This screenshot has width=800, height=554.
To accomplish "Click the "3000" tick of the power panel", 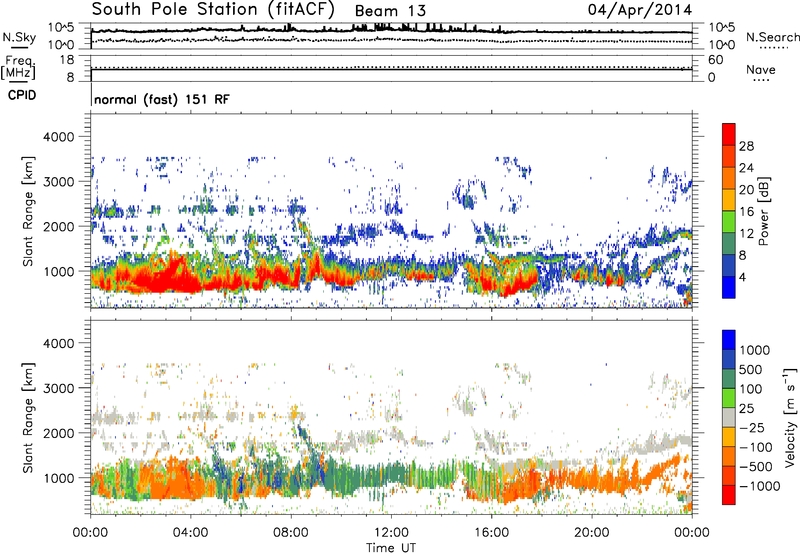I will (x=58, y=182).
